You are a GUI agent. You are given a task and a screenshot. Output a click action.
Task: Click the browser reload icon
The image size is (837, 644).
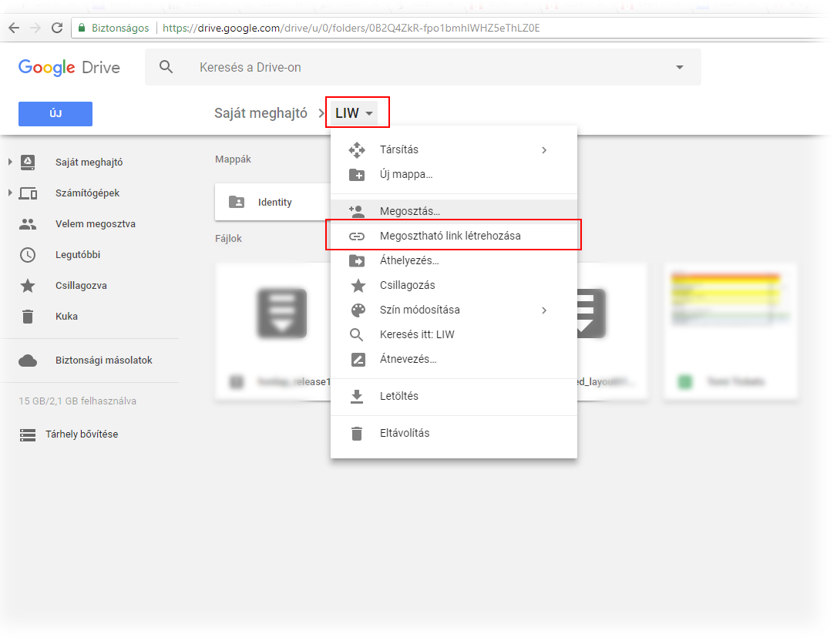pyautogui.click(x=56, y=28)
